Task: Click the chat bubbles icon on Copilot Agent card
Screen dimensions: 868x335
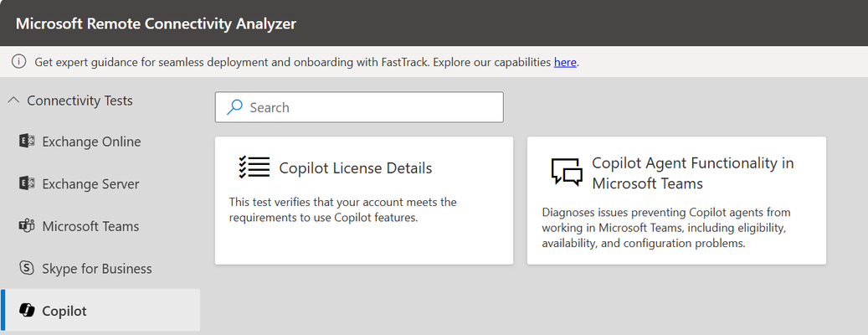Action: coord(567,172)
